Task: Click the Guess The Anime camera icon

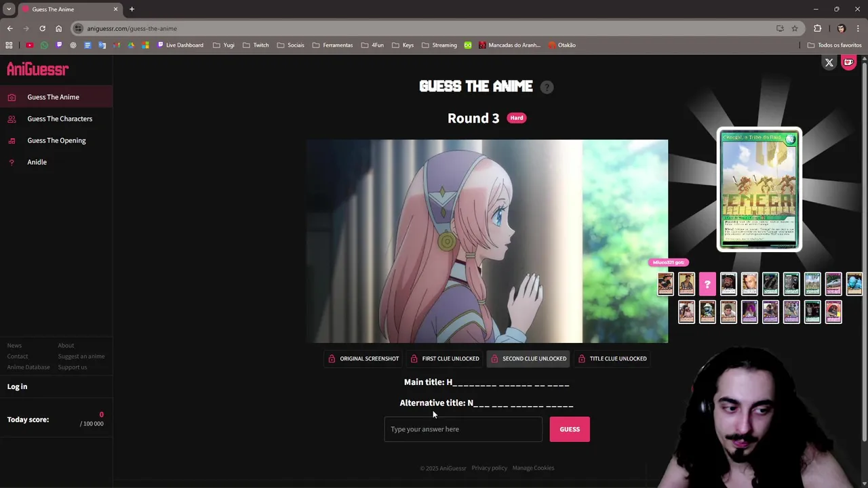Action: click(x=12, y=98)
